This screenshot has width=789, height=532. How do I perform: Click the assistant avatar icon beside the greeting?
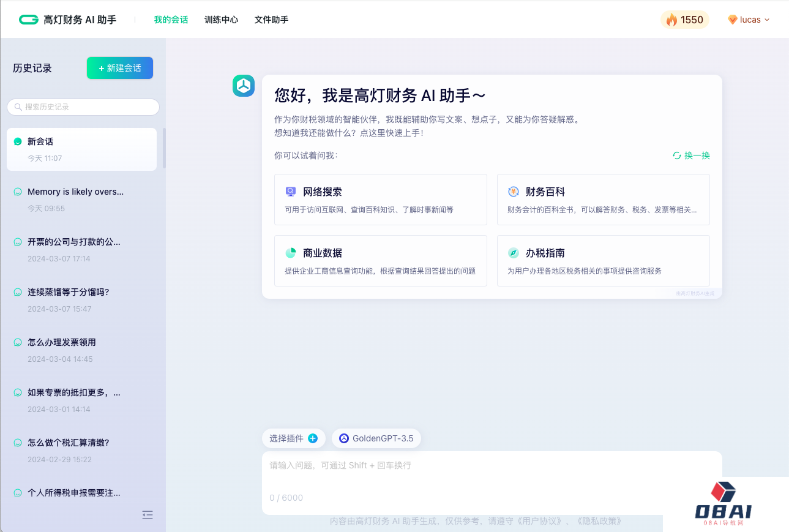pyautogui.click(x=244, y=86)
